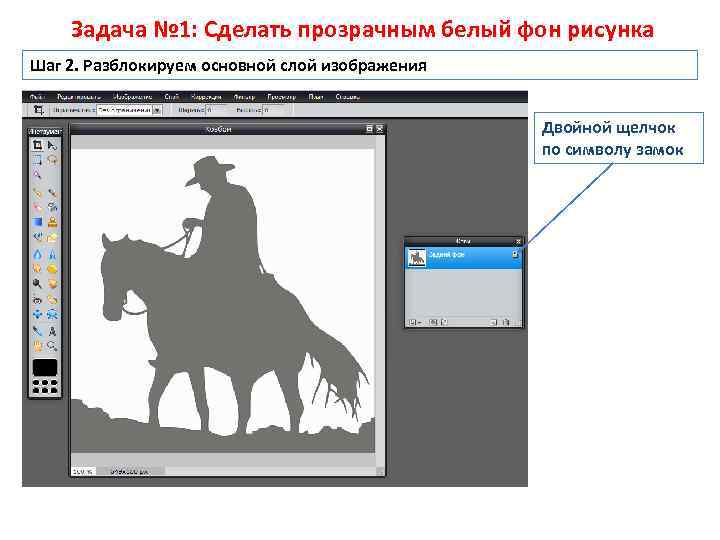
Task: Select the Bloat tool
Action: coord(38,315)
